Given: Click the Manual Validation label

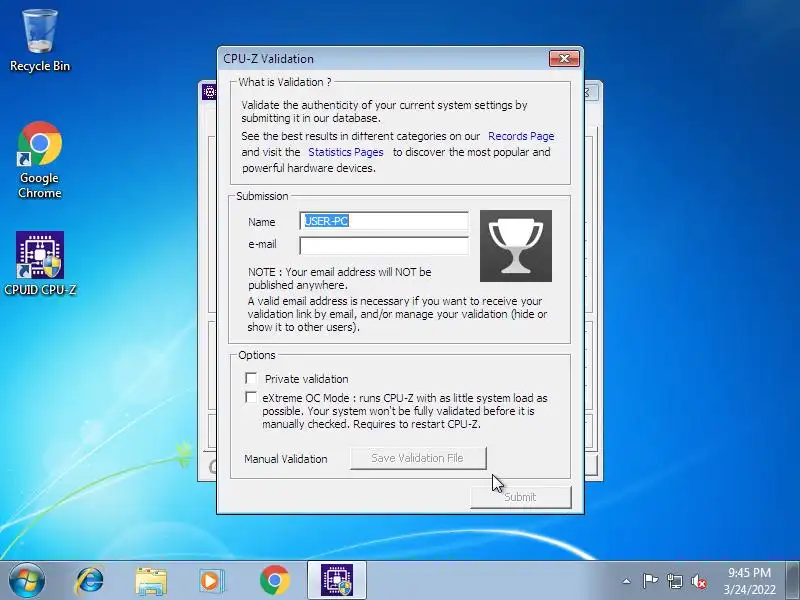Looking at the screenshot, I should click(x=286, y=459).
